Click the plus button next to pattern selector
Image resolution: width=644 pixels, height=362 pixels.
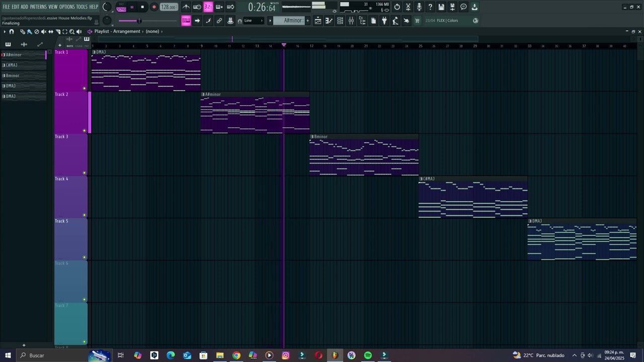pos(308,21)
